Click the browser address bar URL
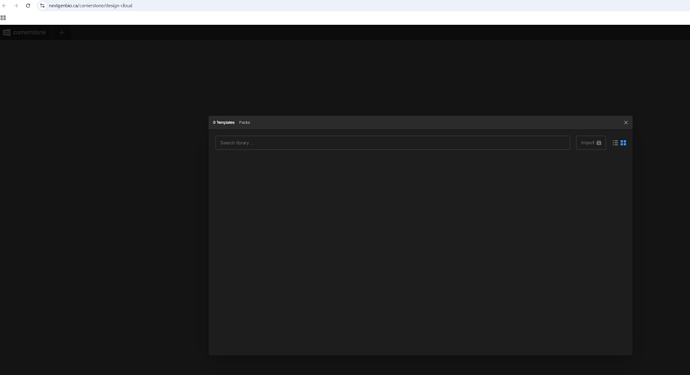Screen dimensions: 690x375 point(90,6)
